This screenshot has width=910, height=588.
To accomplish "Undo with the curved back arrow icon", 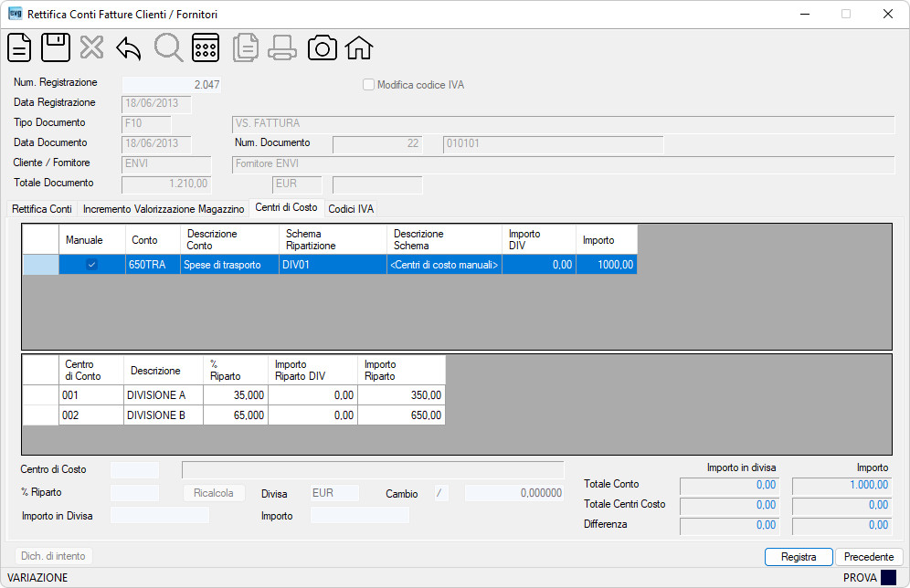I will coord(128,47).
